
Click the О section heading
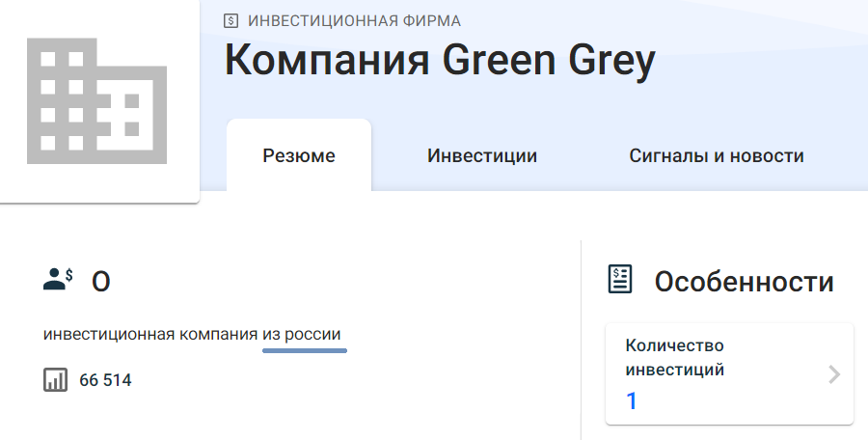(x=101, y=282)
